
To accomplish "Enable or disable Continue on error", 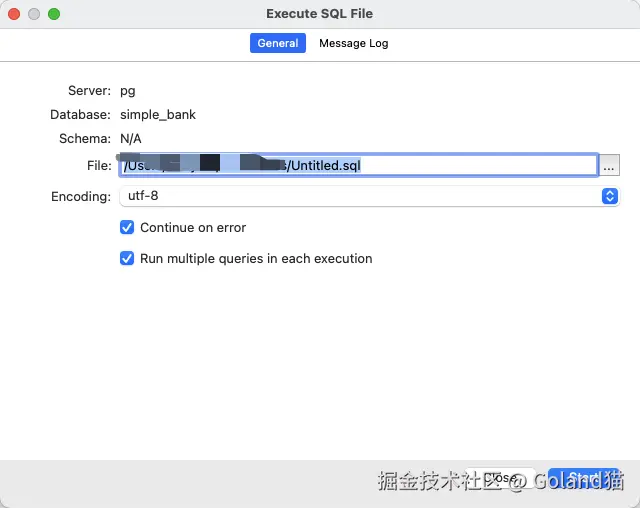I will [127, 227].
